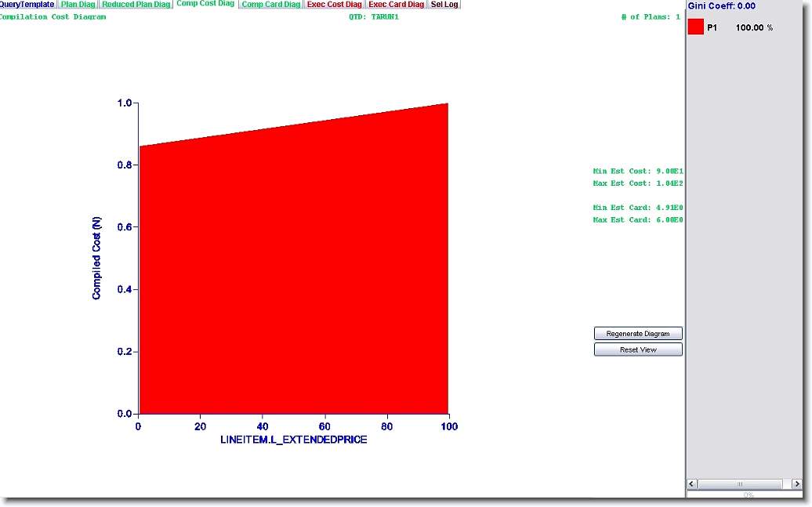
Task: Click the LINEITEM.L_EXTENDEDPRICE axis label
Action: click(x=294, y=440)
